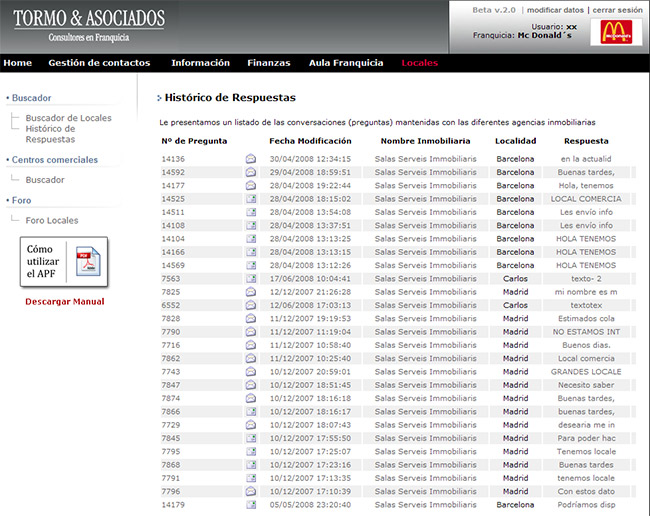The height and width of the screenshot is (516, 650).
Task: Click message icon in row 7868
Action: point(251,465)
